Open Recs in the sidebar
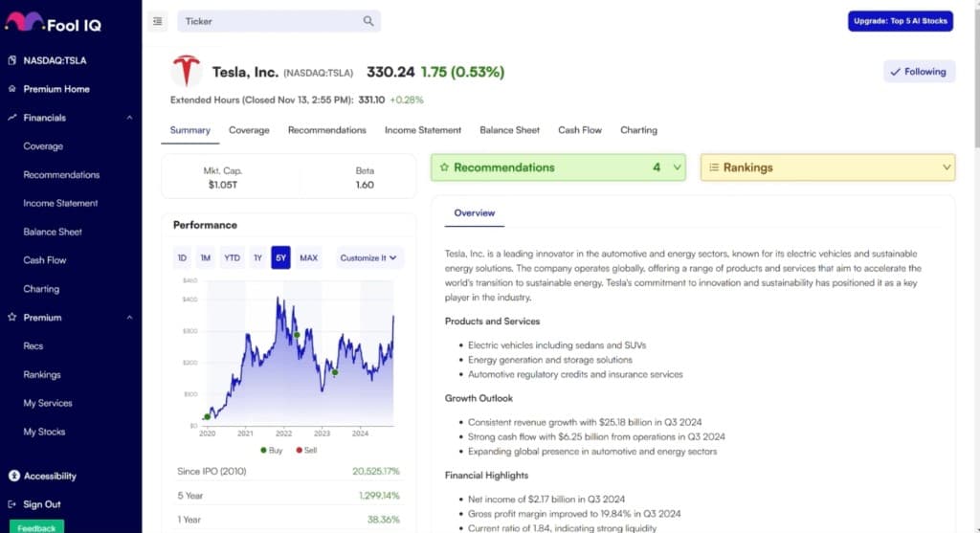This screenshot has height=533, width=980. pos(33,345)
